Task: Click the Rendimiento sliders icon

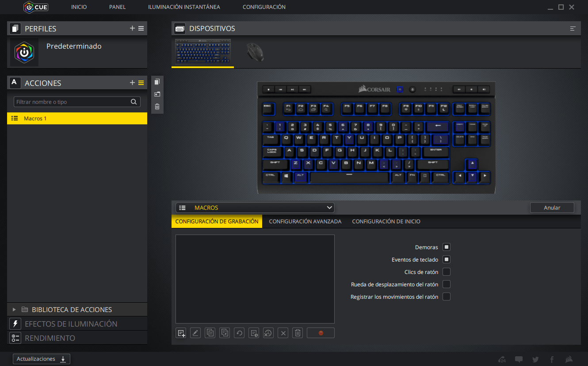Action: [x=15, y=338]
